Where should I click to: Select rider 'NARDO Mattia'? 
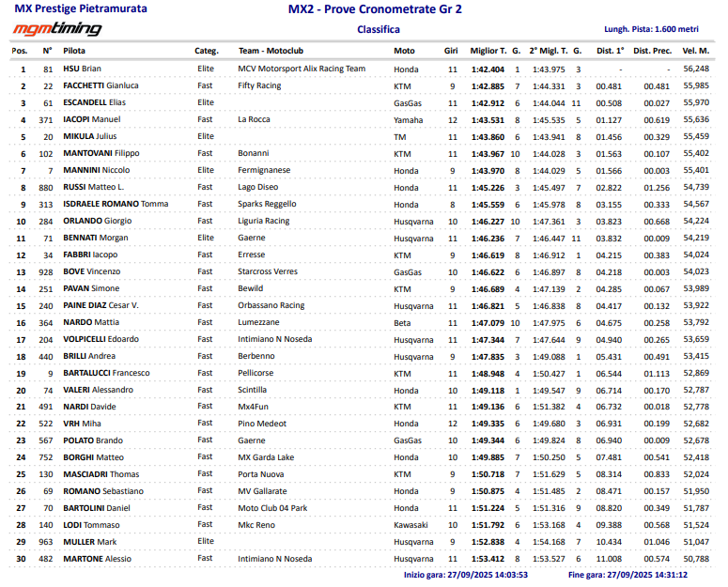(91, 322)
